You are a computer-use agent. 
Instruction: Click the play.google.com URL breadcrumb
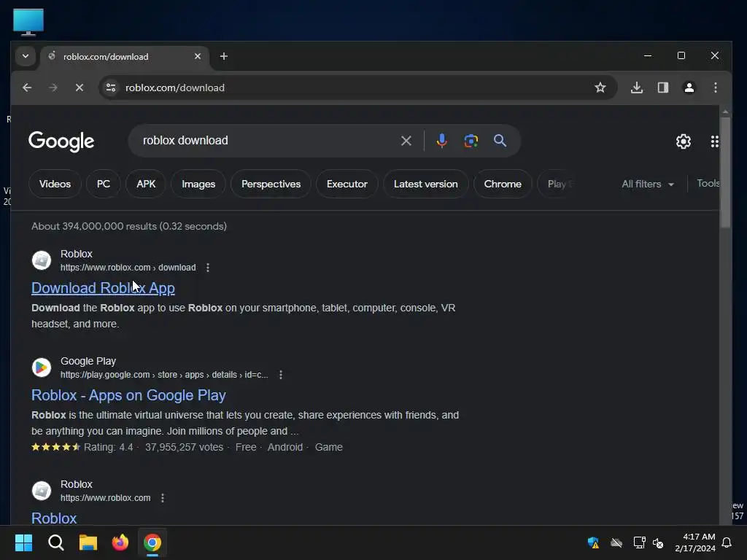click(164, 375)
